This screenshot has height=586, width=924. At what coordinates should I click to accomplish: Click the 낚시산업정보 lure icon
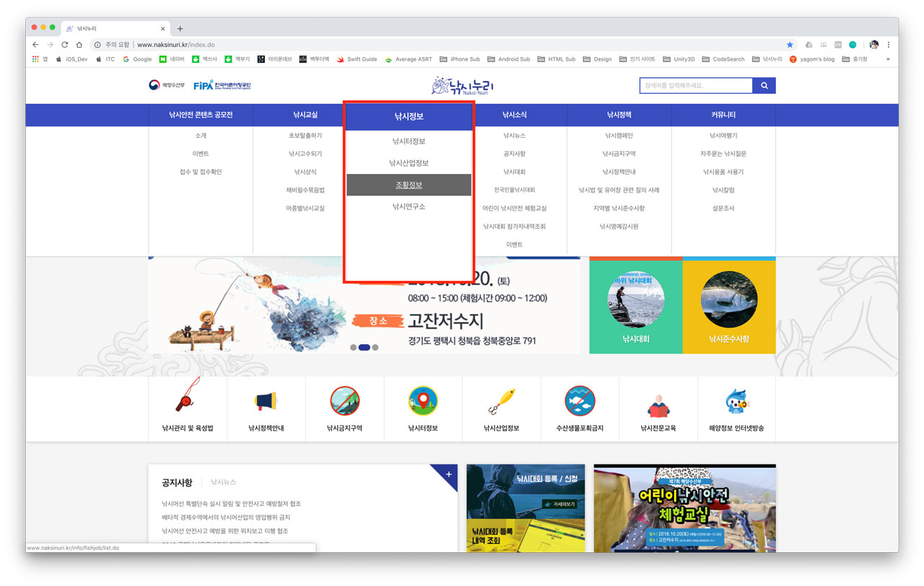501,401
